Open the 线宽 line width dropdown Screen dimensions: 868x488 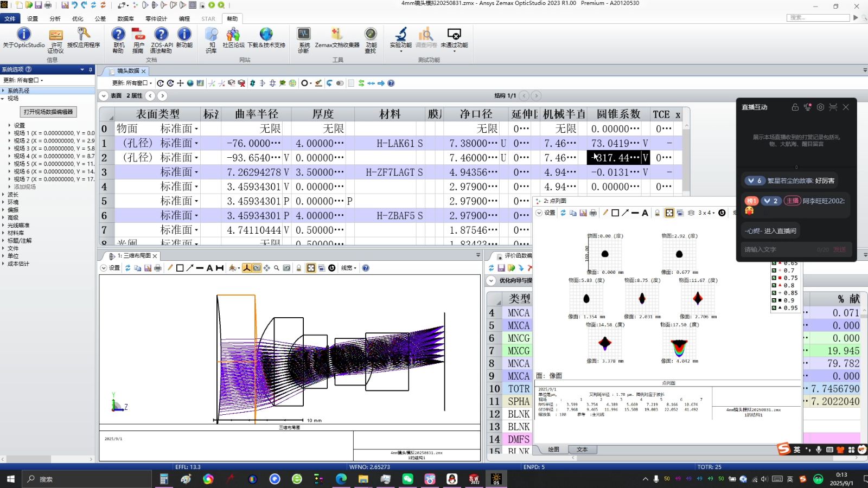(x=348, y=268)
